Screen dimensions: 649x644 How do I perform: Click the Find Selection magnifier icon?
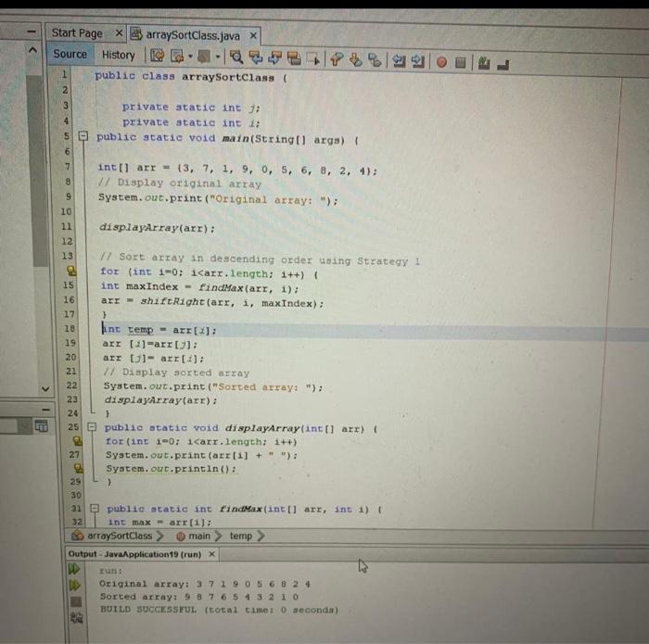[x=236, y=57]
